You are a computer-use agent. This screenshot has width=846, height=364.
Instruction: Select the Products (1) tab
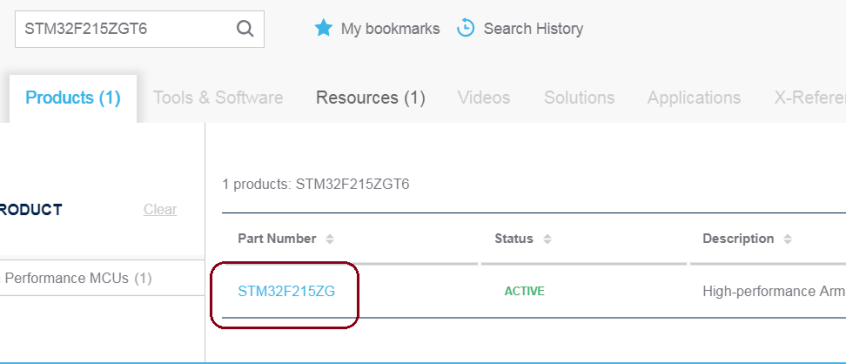pyautogui.click(x=73, y=98)
